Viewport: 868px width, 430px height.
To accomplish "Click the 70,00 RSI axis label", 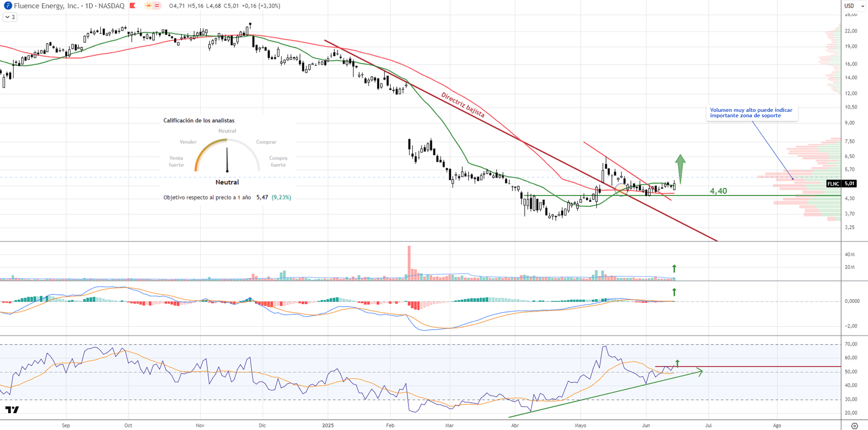I will point(851,344).
